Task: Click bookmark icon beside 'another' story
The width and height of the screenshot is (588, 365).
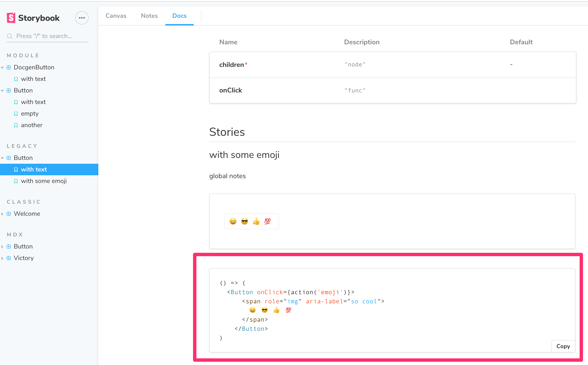Action: pyautogui.click(x=16, y=125)
